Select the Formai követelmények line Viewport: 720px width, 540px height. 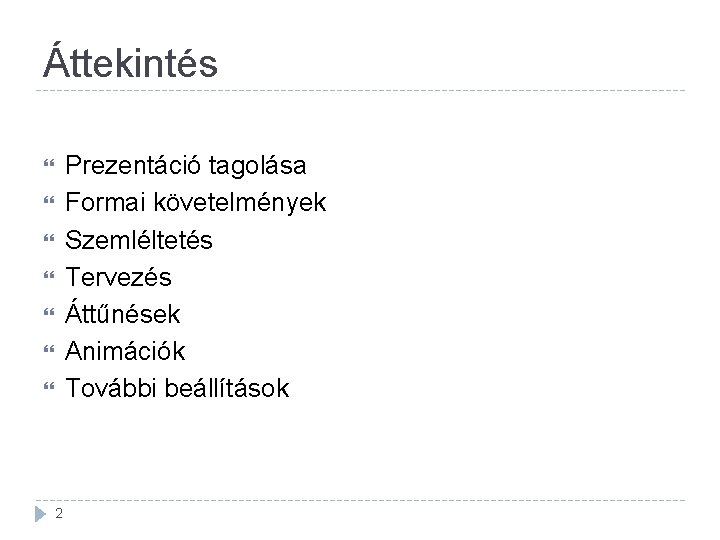point(196,203)
